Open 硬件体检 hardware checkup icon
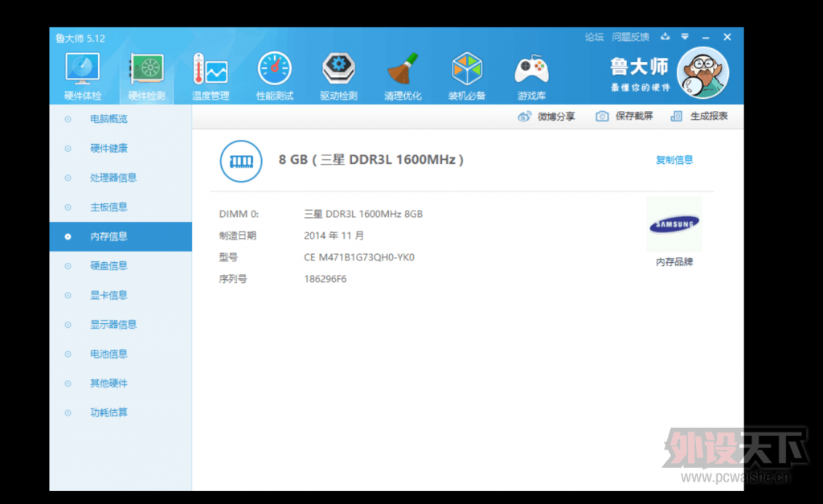Screen dimensions: 823x504 click(83, 76)
